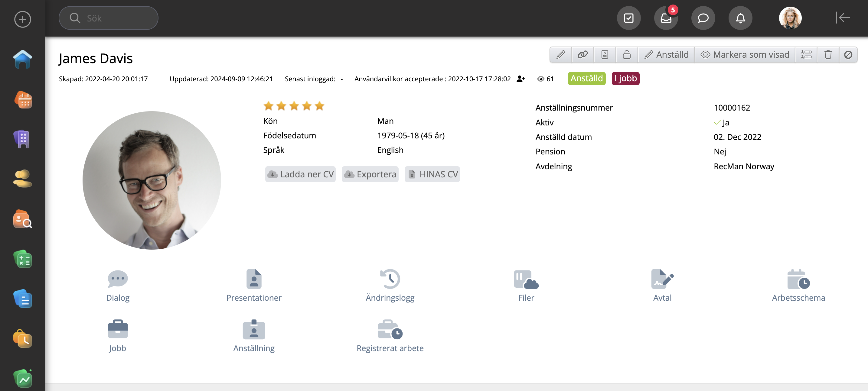The height and width of the screenshot is (391, 868).
Task: Open the chat bubble icon in the top bar
Action: coord(703,18)
